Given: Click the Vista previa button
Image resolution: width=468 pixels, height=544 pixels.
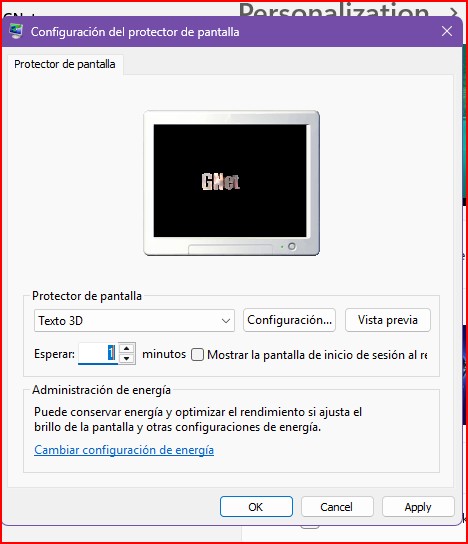Looking at the screenshot, I should pyautogui.click(x=388, y=320).
